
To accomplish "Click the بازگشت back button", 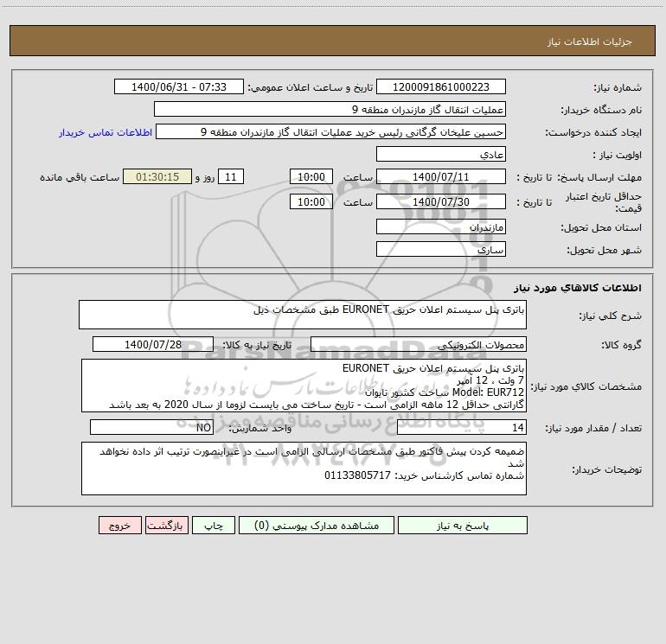I will 166,525.
